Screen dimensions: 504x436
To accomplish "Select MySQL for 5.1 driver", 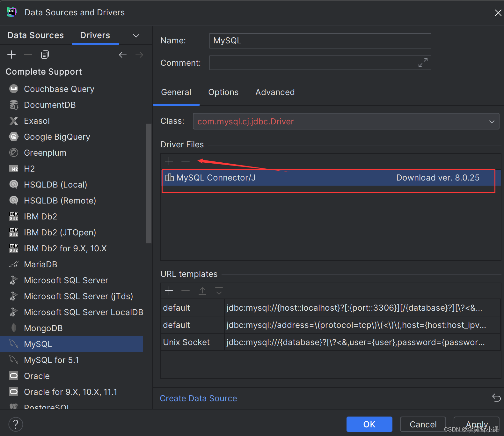I will point(71,360).
